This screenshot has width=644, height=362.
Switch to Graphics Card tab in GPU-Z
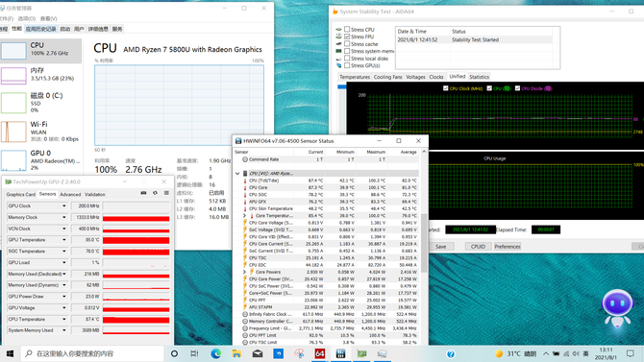click(x=20, y=195)
